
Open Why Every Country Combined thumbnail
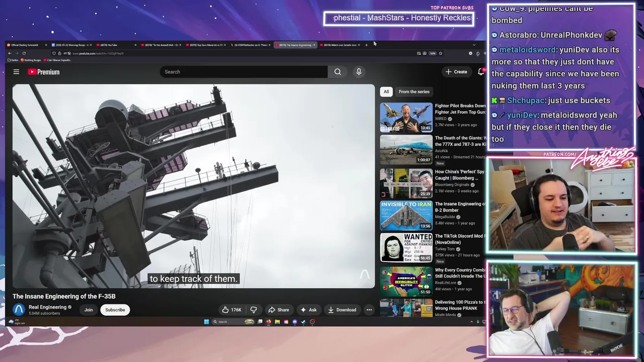click(x=406, y=281)
